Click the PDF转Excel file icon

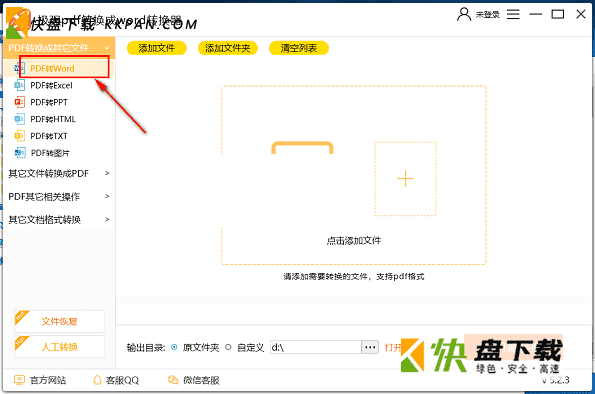pos(19,85)
